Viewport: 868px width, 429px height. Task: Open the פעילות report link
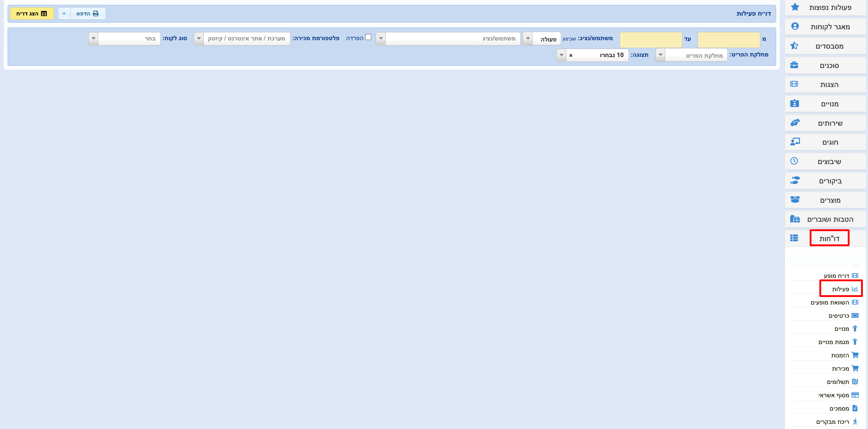(x=841, y=289)
